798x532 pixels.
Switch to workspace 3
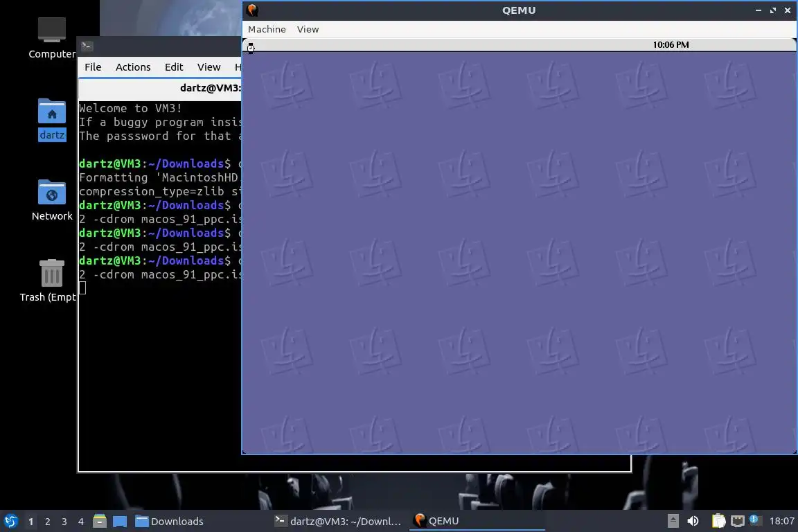click(x=64, y=522)
